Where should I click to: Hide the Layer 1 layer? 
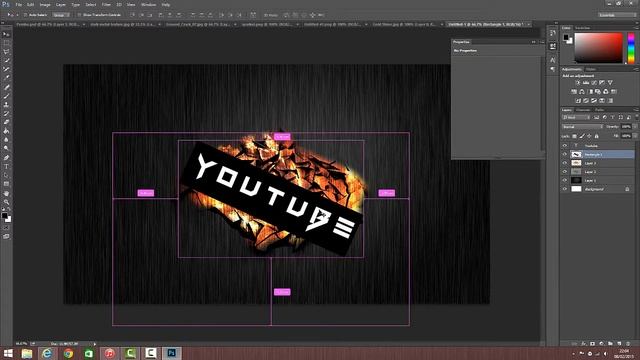click(x=565, y=180)
